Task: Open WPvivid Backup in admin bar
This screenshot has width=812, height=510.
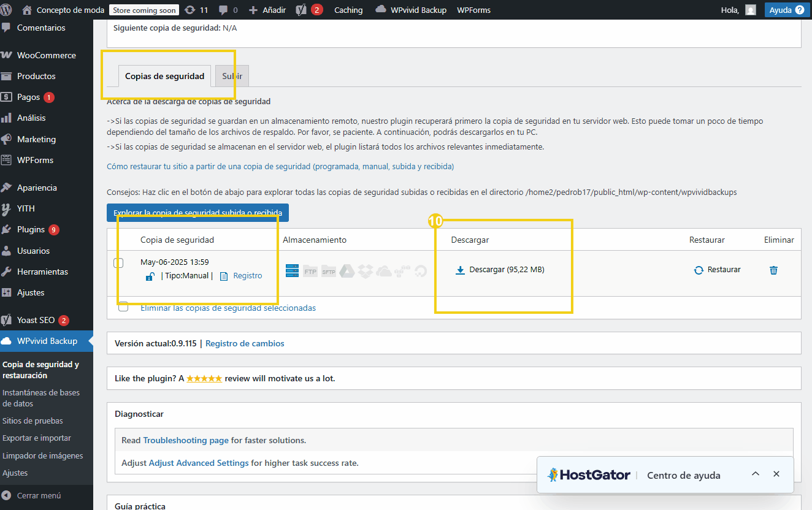Action: 411,10
